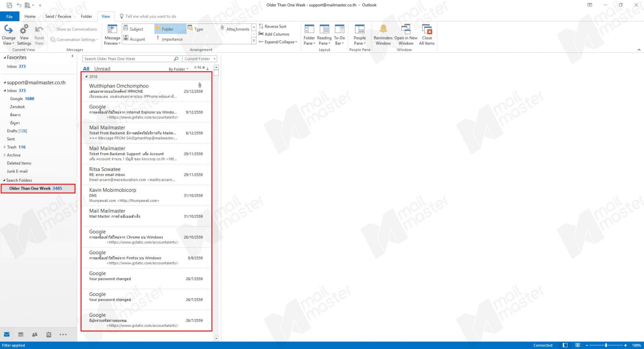Screen dimensions: 644x349
Task: Collapse the Favorites section
Action: 5,58
